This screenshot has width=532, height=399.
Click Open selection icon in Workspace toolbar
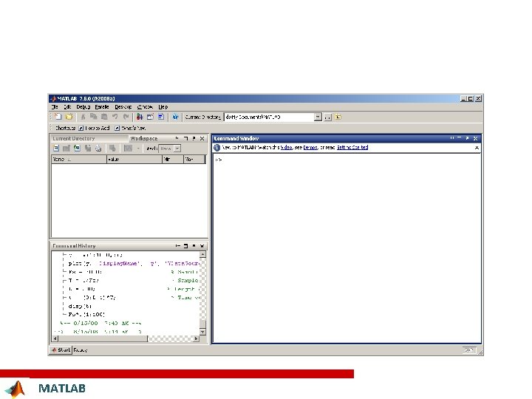[x=66, y=149]
